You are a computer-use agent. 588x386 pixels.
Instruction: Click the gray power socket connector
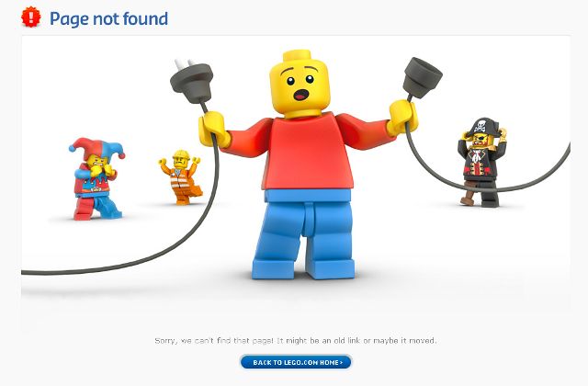click(422, 77)
